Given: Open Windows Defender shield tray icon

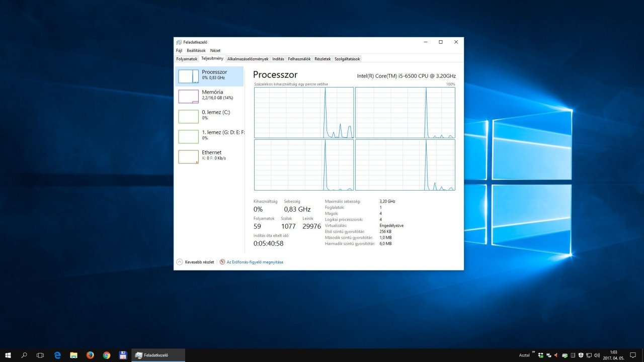Looking at the screenshot, I should (581, 355).
